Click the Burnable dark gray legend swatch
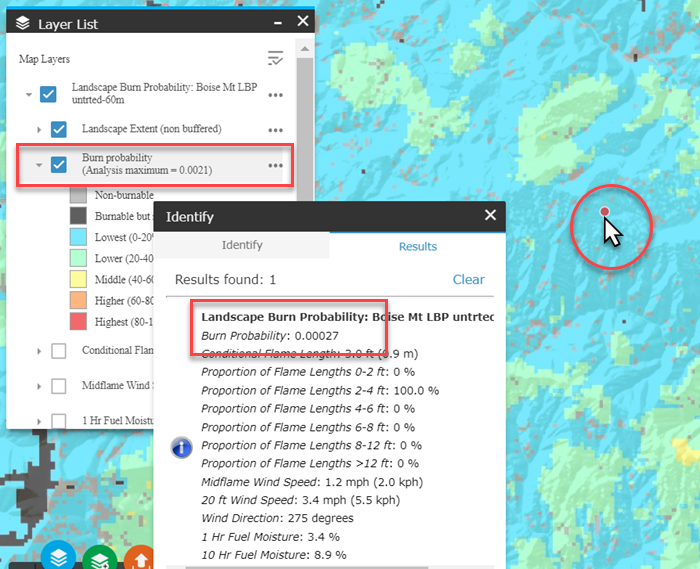 78,216
